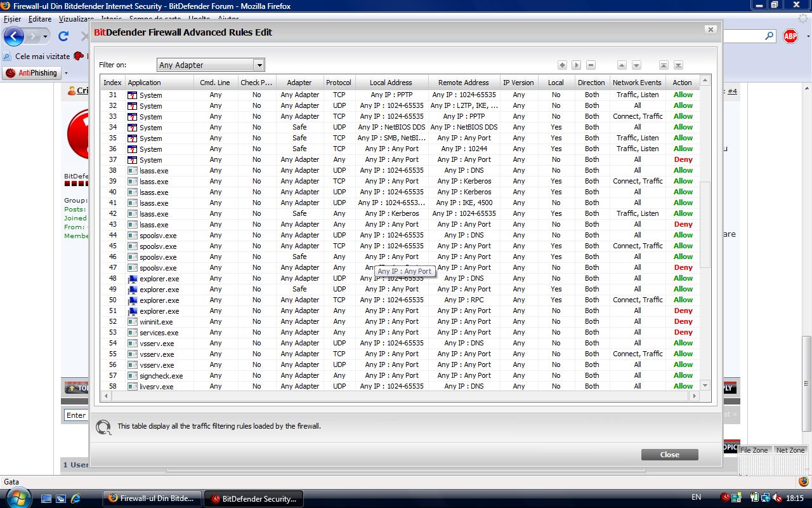Click the add rule plus icon
The width and height of the screenshot is (812, 508).
tap(562, 65)
